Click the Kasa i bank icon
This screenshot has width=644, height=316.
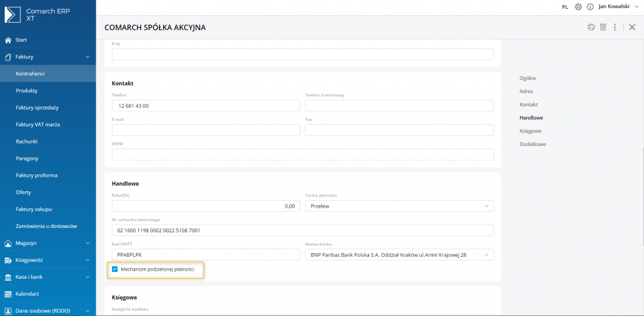pos(8,278)
